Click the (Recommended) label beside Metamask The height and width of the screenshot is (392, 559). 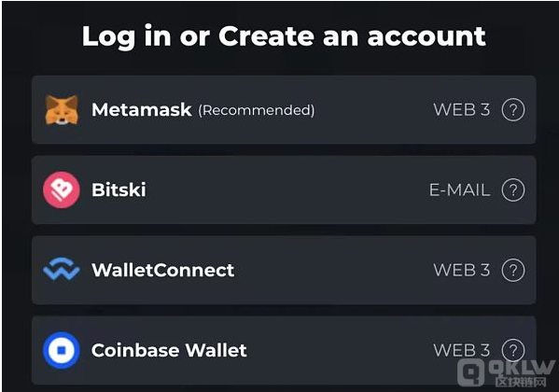pyautogui.click(x=257, y=110)
